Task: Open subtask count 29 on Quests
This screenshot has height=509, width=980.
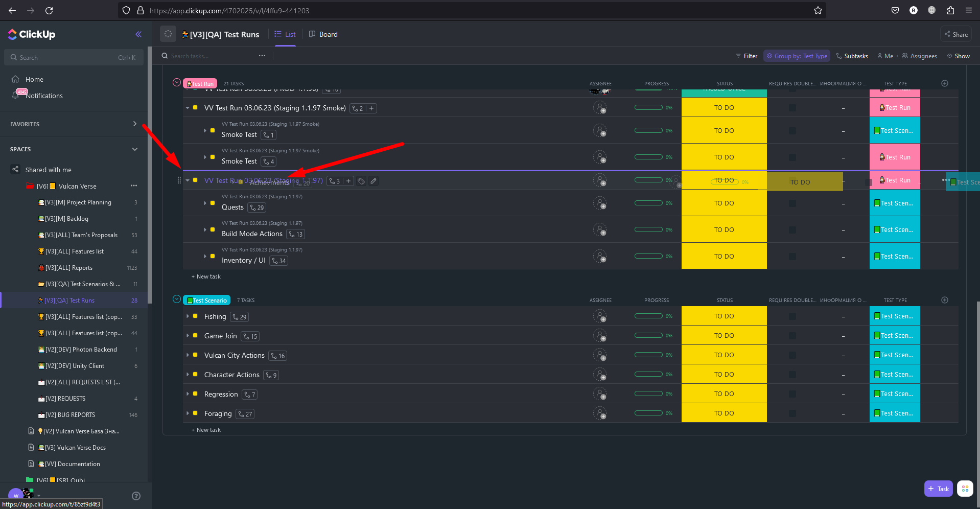Action: (x=257, y=207)
